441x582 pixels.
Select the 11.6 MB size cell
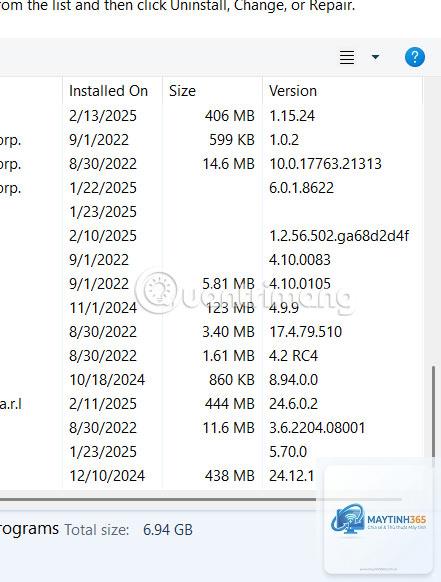(228, 428)
